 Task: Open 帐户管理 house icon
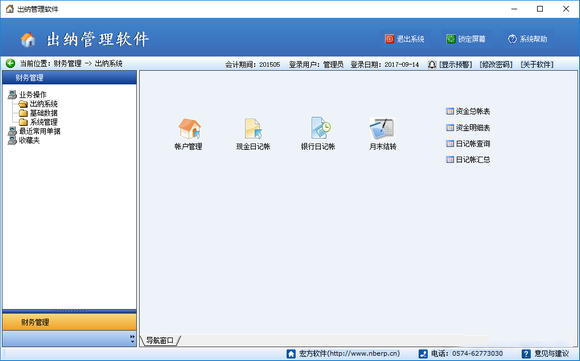point(189,128)
